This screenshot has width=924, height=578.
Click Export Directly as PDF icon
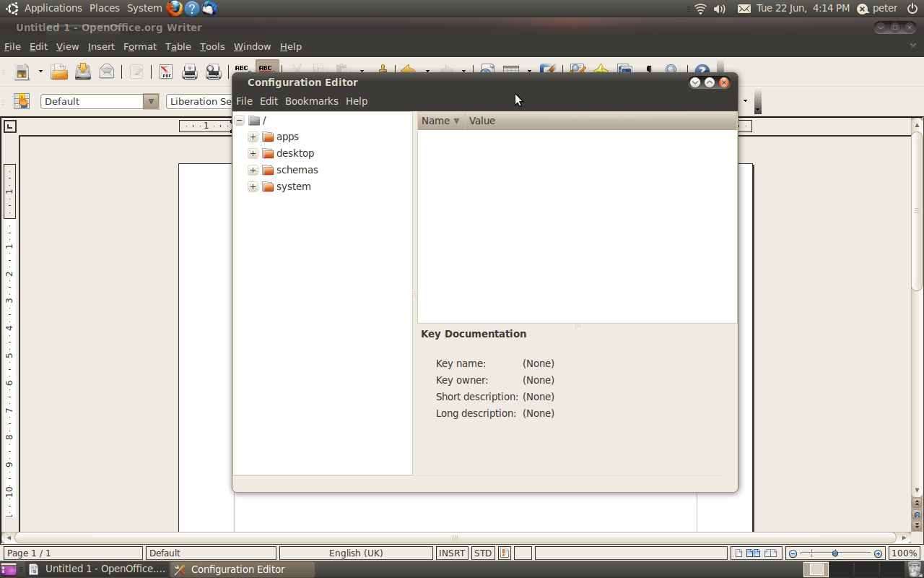tap(166, 71)
